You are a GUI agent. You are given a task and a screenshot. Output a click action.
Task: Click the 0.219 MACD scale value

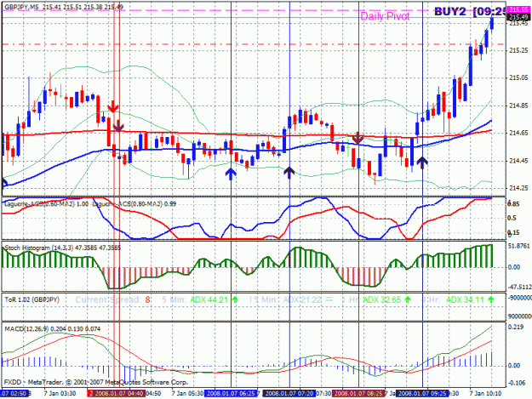click(x=515, y=328)
